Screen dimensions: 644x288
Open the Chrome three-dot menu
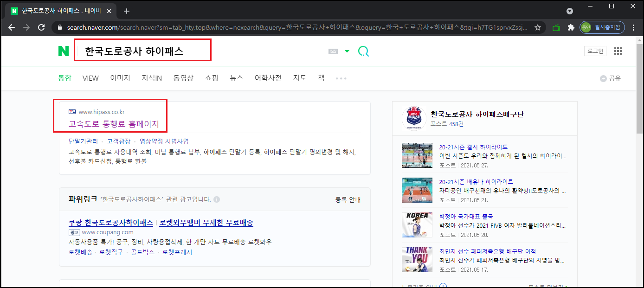coord(634,27)
